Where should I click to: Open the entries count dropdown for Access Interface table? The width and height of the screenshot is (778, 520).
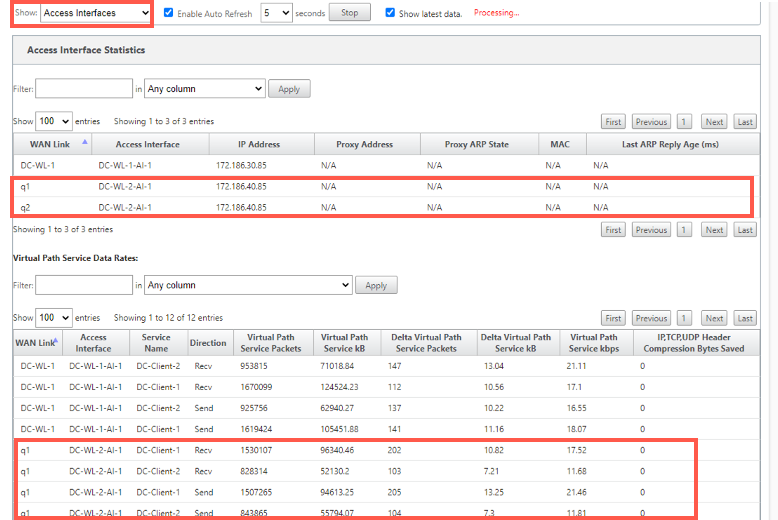(54, 121)
